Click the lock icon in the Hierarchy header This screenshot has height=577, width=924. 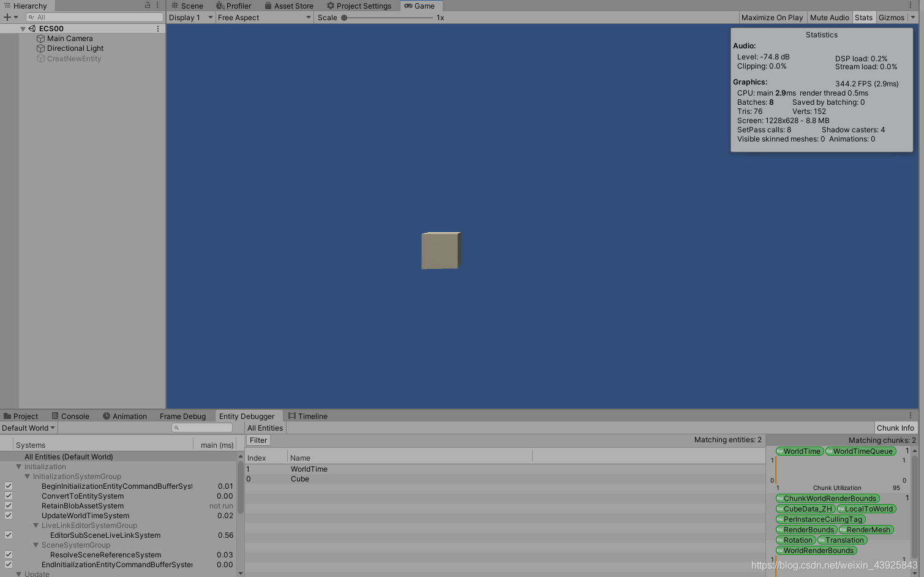149,5
